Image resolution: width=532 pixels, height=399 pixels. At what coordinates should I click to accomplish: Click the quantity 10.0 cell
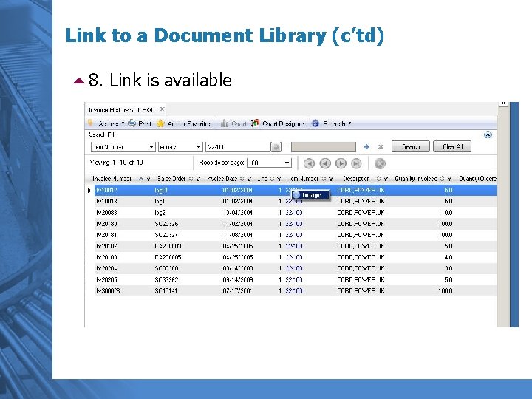pos(447,213)
